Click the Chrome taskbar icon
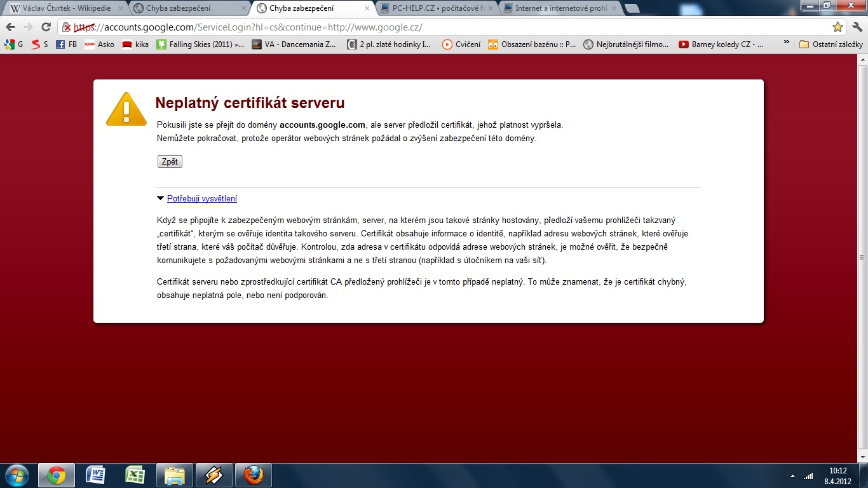Screen dimensions: 868x488 [56, 475]
